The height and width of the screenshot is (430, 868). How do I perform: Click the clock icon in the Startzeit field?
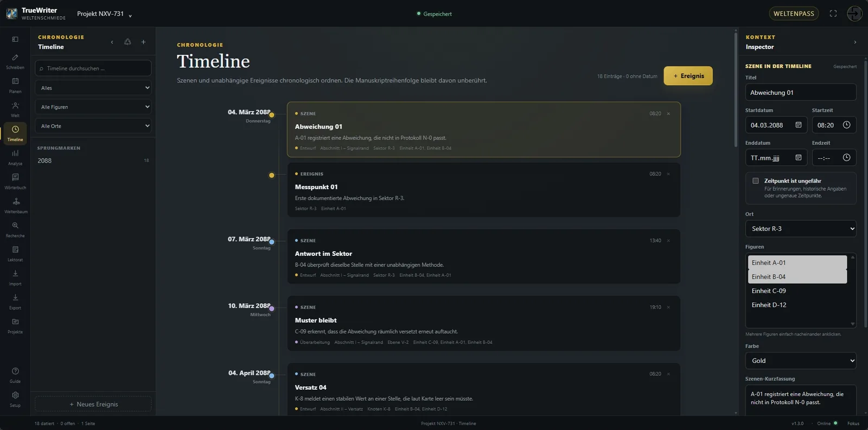click(846, 125)
